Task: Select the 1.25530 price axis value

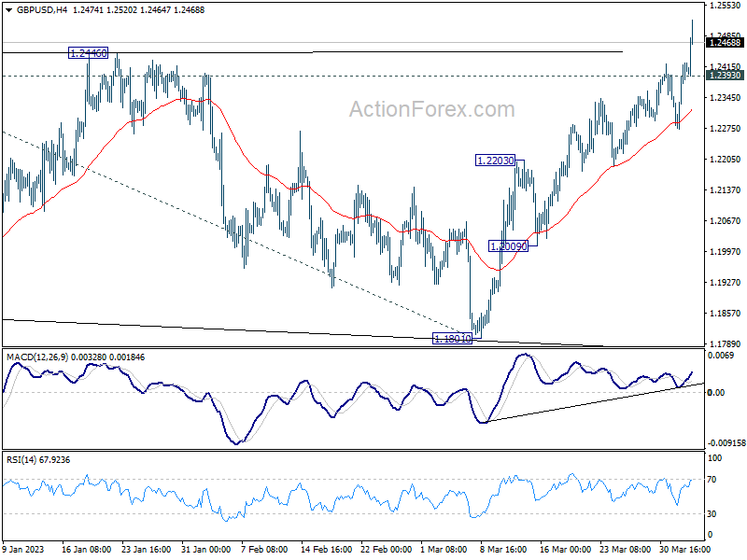Action: (x=725, y=6)
